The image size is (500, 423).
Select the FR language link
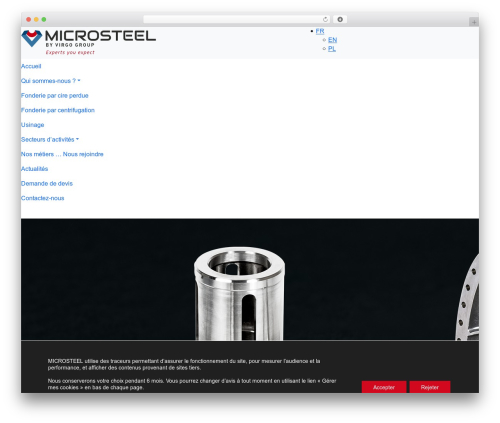[320, 31]
